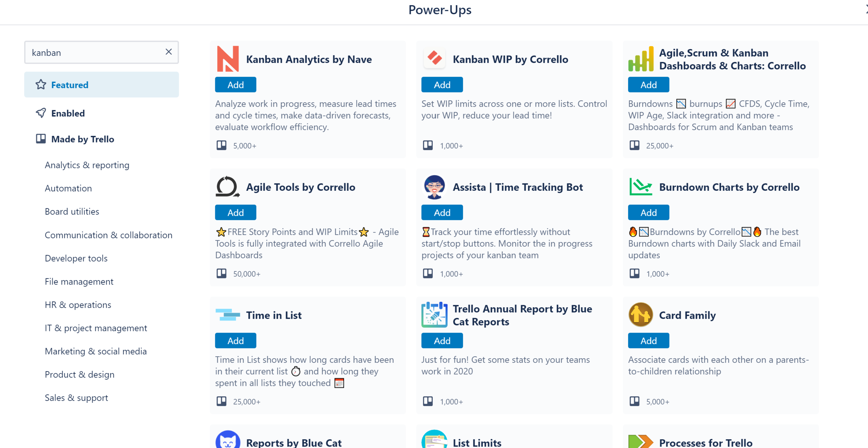The height and width of the screenshot is (448, 868).
Task: Expand the Analytics and reporting category
Action: point(87,165)
